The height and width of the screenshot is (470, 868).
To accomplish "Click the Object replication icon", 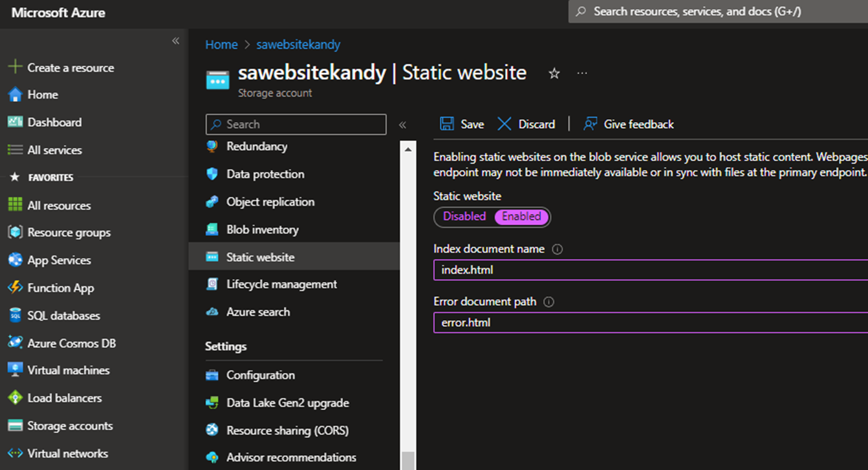I will coord(212,202).
